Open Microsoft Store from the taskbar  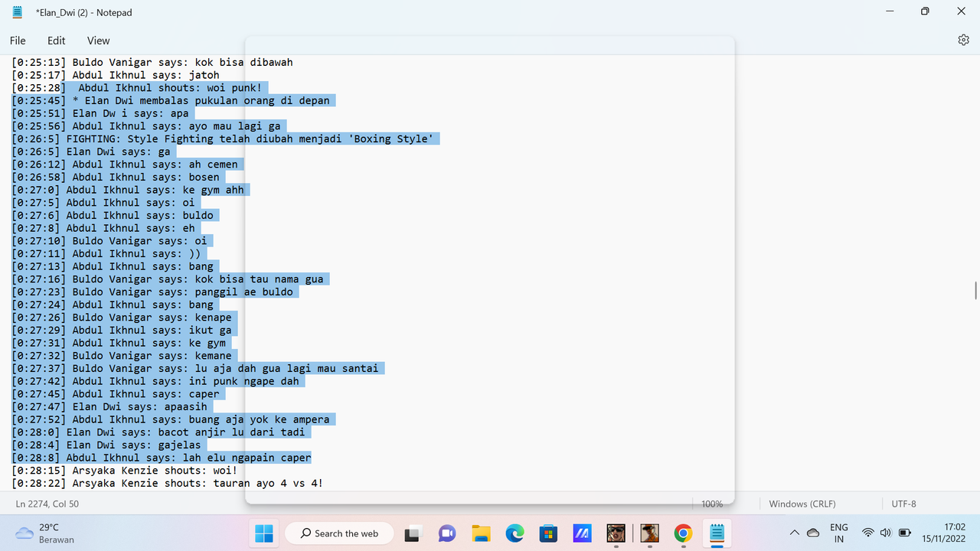(548, 533)
